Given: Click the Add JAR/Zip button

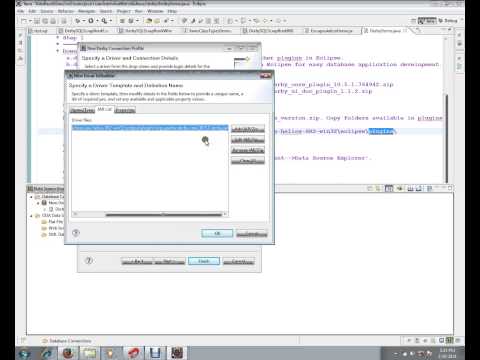Looking at the screenshot, I should click(248, 129).
